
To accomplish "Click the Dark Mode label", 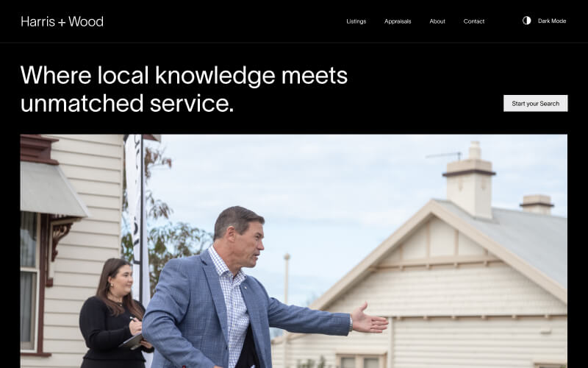I will [x=552, y=21].
